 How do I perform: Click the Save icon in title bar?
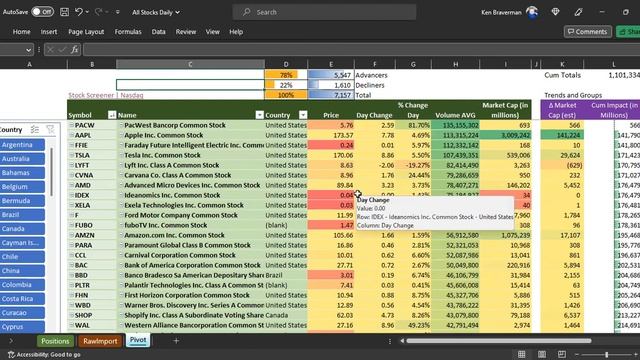64,12
